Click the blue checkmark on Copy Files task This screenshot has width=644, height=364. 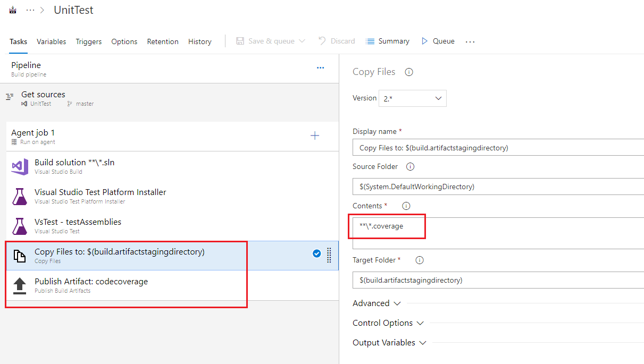point(316,254)
